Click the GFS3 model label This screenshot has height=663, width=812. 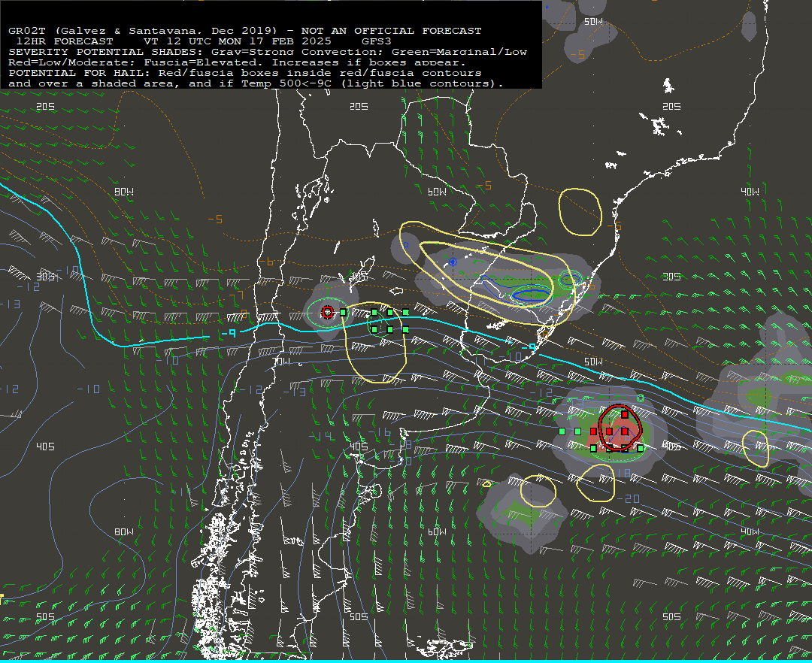pos(377,41)
